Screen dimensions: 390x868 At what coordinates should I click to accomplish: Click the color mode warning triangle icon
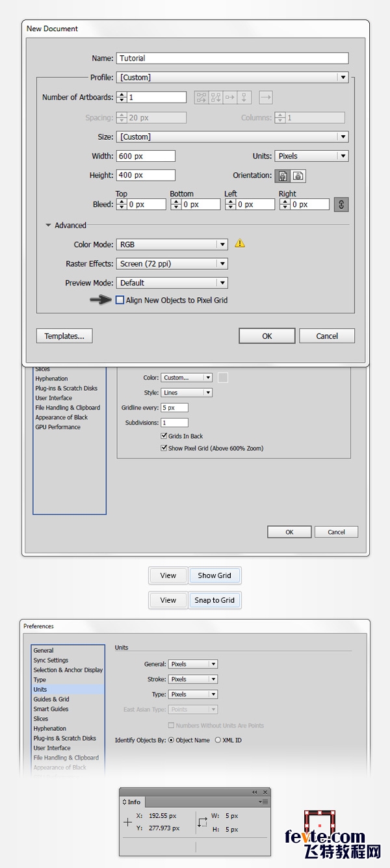(x=240, y=244)
